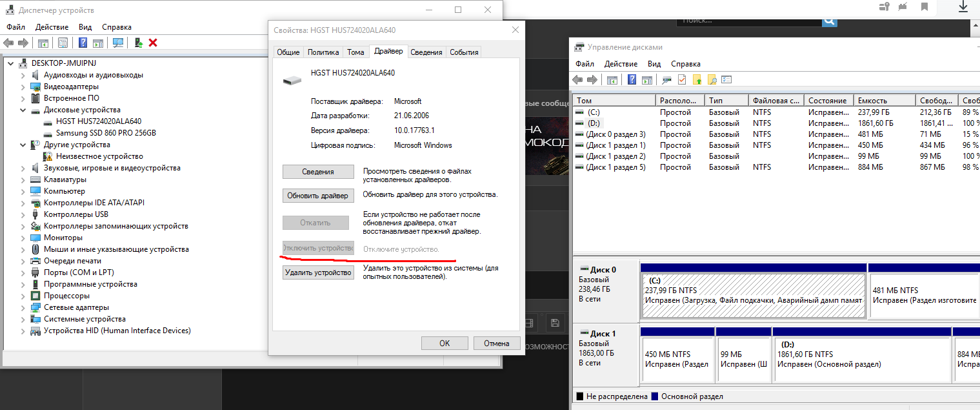The height and width of the screenshot is (410, 980).
Task: Collapse the Дисковые устройства node
Action: 23,110
